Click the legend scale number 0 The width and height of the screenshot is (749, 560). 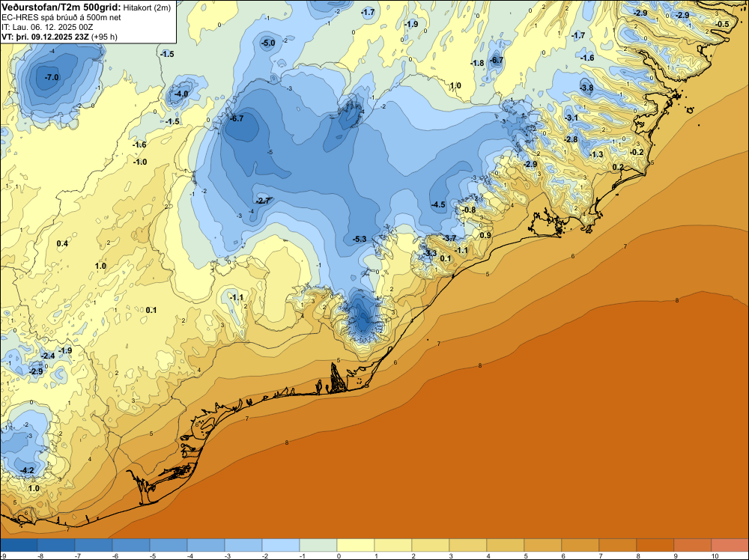339,556
